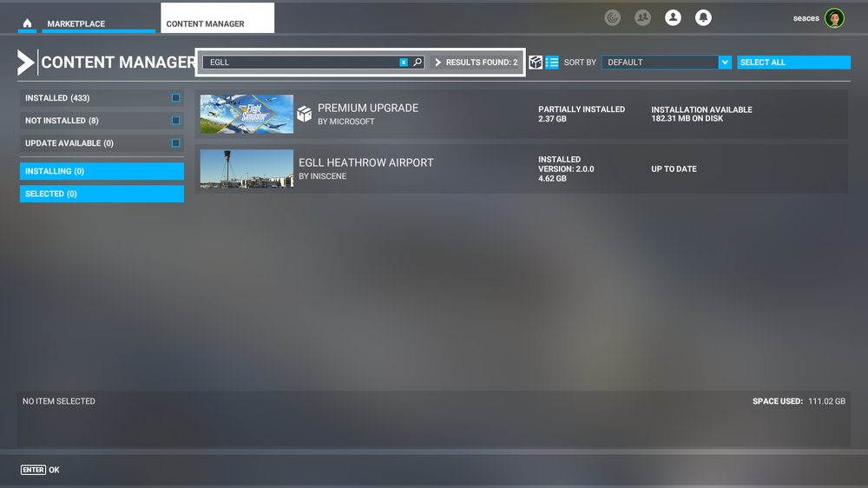This screenshot has width=868, height=488.
Task: Open the friends group icon
Action: click(642, 17)
